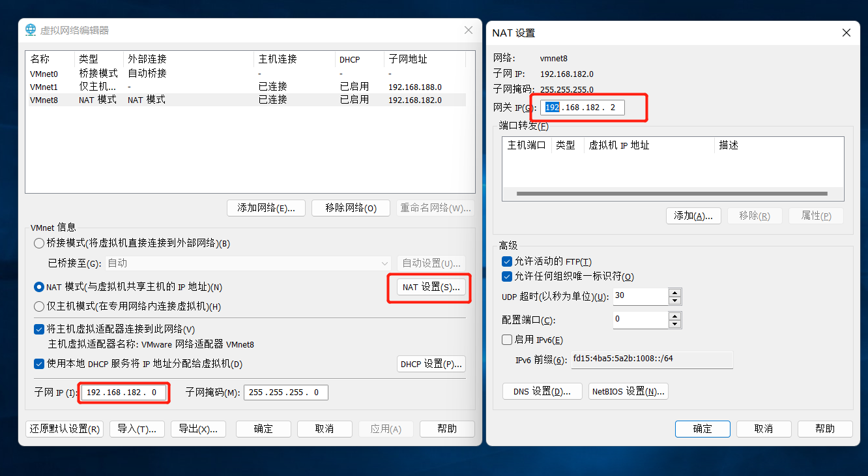Screen dimensions: 868x476
Task: Click the 名称 column header
Action: pos(50,59)
